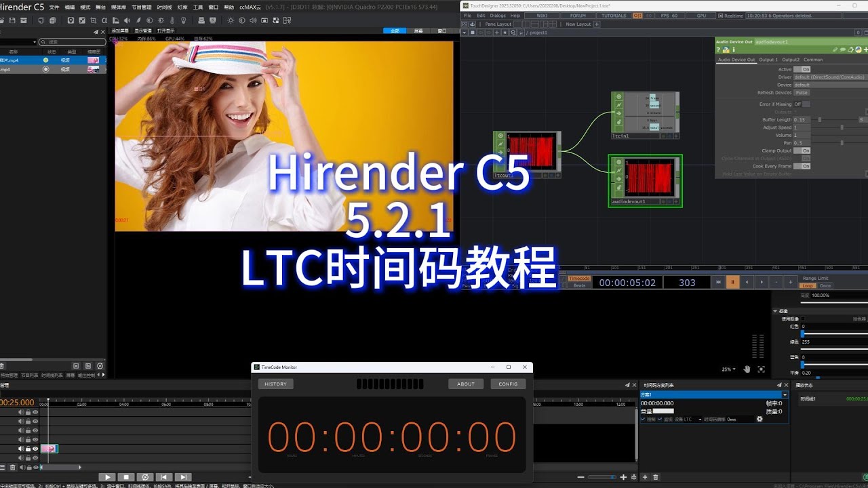Image resolution: width=868 pixels, height=488 pixels.
Task: Open the 25% zoom dropdown in preview
Action: coord(728,369)
